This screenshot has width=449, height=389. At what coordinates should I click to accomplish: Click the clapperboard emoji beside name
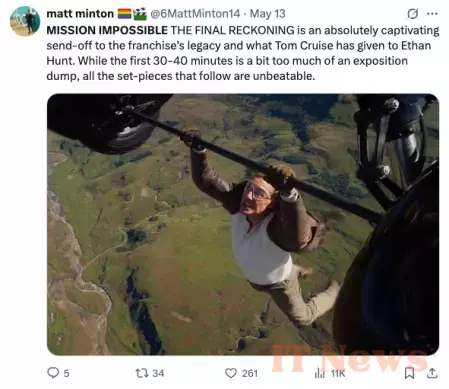click(x=140, y=14)
